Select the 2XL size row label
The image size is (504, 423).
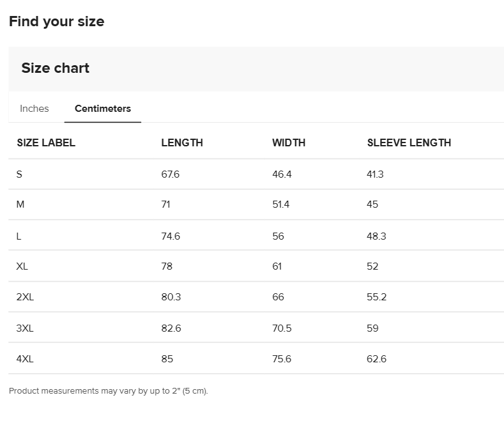point(25,296)
